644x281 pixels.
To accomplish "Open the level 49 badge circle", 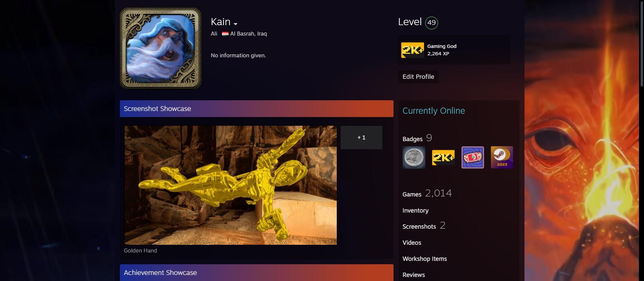I will [431, 23].
